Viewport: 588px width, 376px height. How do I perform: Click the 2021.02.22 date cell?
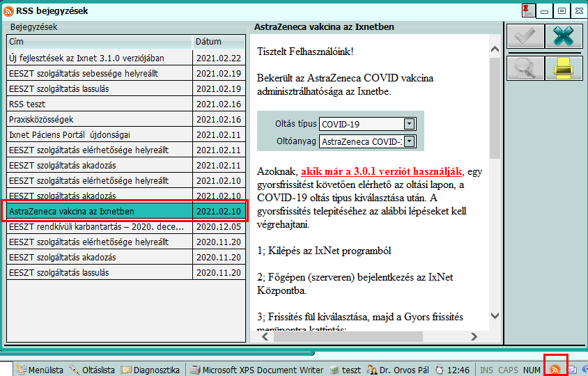(219, 58)
